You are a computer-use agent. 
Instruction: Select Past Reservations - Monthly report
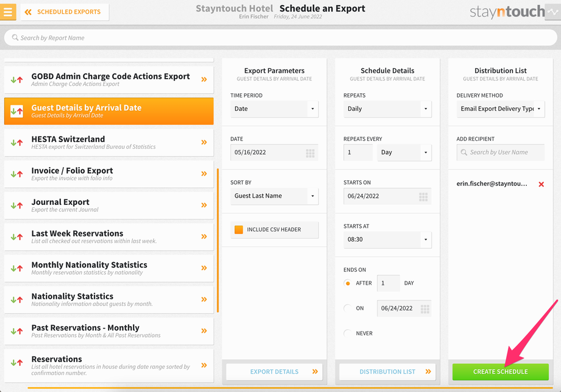[109, 331]
